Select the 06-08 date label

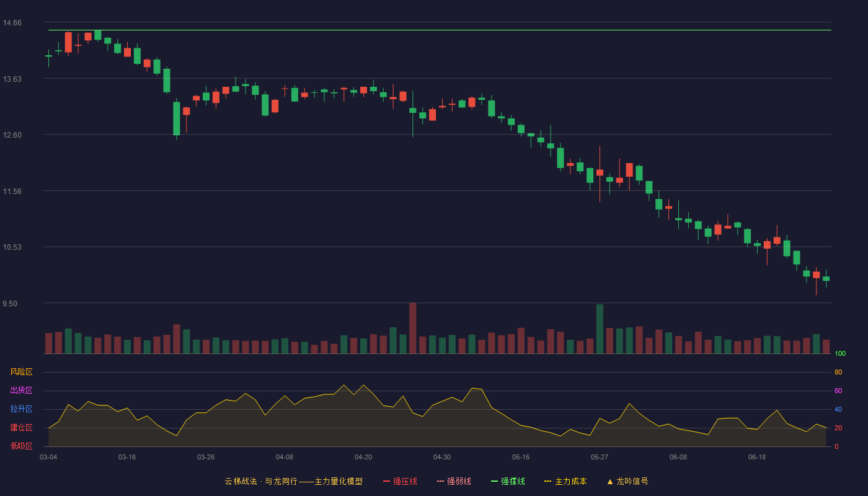pyautogui.click(x=678, y=457)
